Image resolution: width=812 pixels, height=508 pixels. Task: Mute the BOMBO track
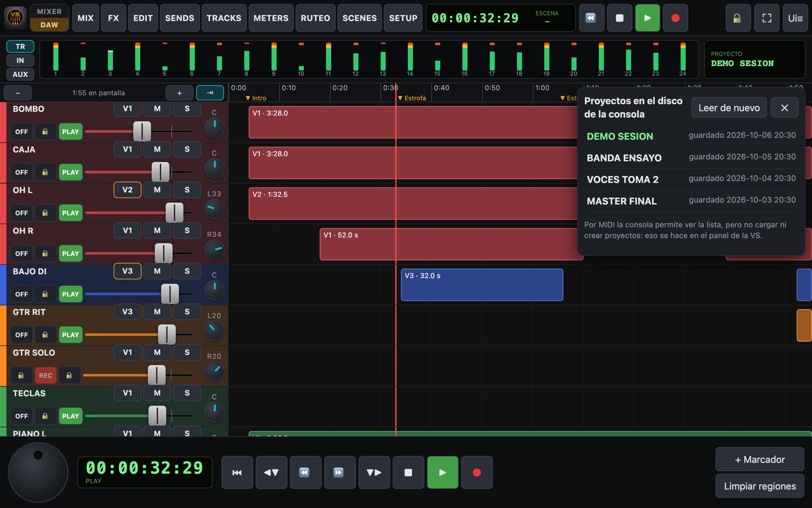coord(157,109)
